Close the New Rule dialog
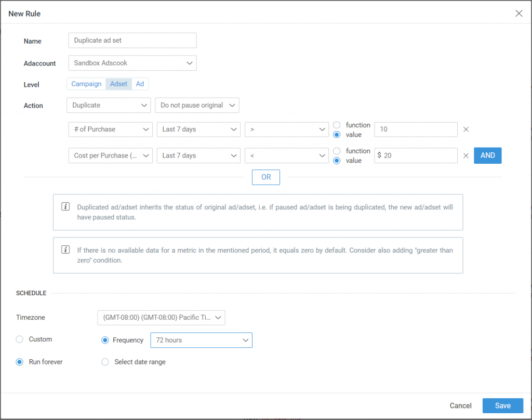The width and height of the screenshot is (532, 420). coord(519,13)
